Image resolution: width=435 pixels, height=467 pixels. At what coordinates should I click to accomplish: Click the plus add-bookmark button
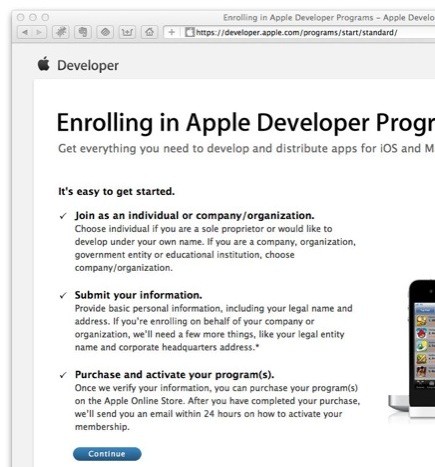coord(172,32)
